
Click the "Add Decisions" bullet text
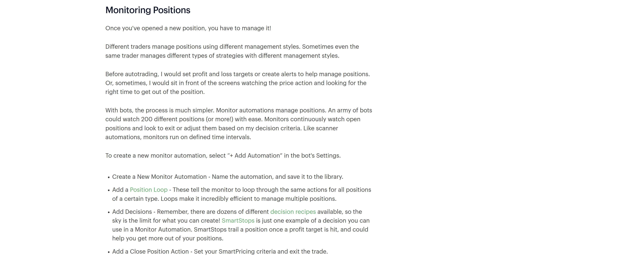click(132, 212)
